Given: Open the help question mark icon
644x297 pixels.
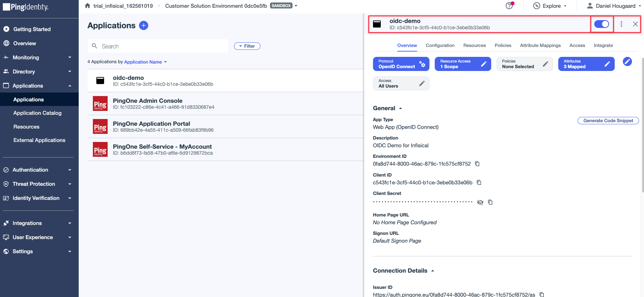Looking at the screenshot, I should [x=509, y=6].
